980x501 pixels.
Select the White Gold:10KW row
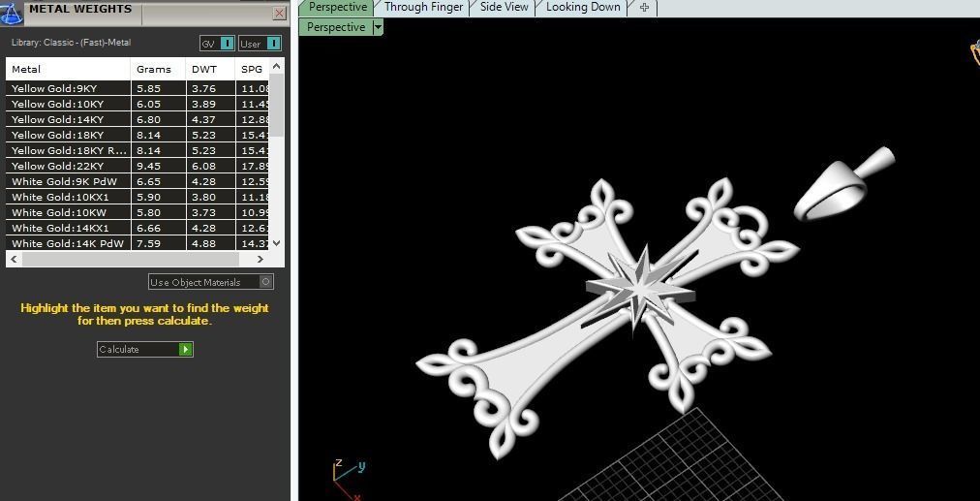[138, 212]
